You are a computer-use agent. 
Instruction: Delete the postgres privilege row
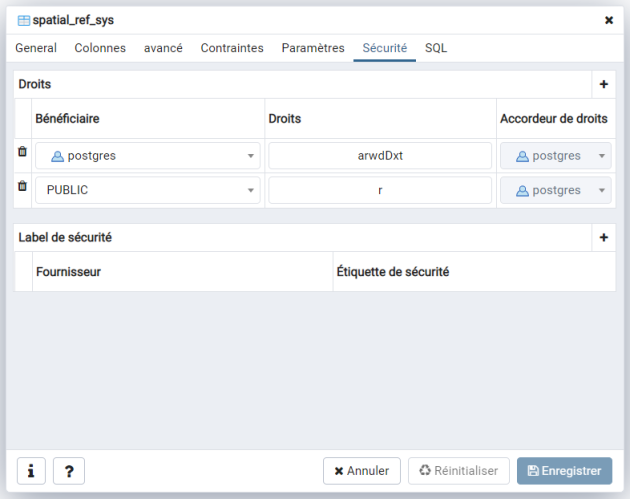point(23,152)
